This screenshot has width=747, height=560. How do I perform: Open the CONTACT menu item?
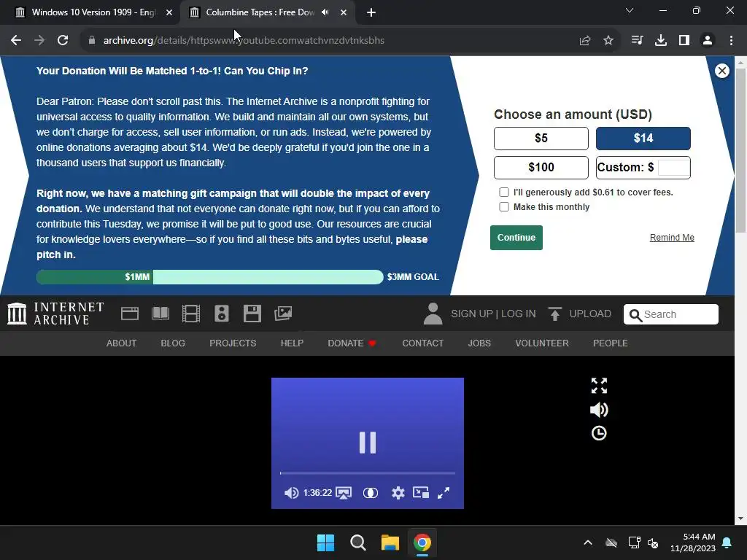pyautogui.click(x=422, y=343)
